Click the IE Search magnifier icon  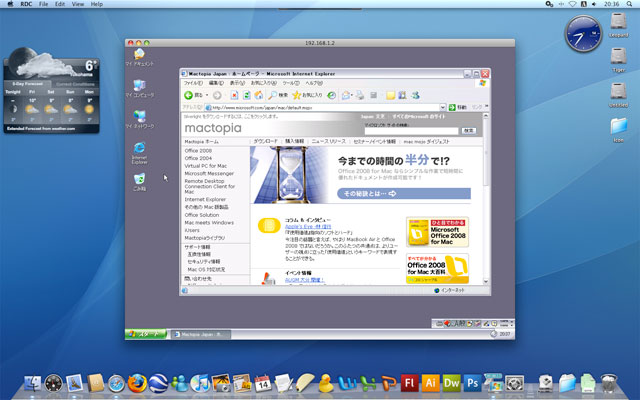click(x=272, y=95)
